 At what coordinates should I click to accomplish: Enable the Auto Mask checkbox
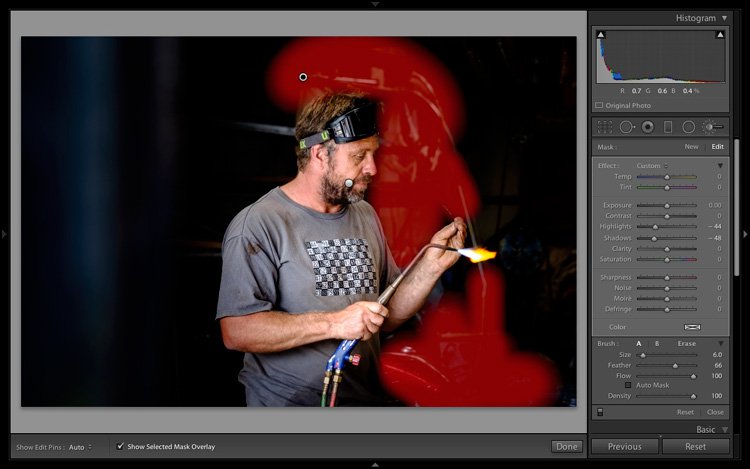coord(628,385)
